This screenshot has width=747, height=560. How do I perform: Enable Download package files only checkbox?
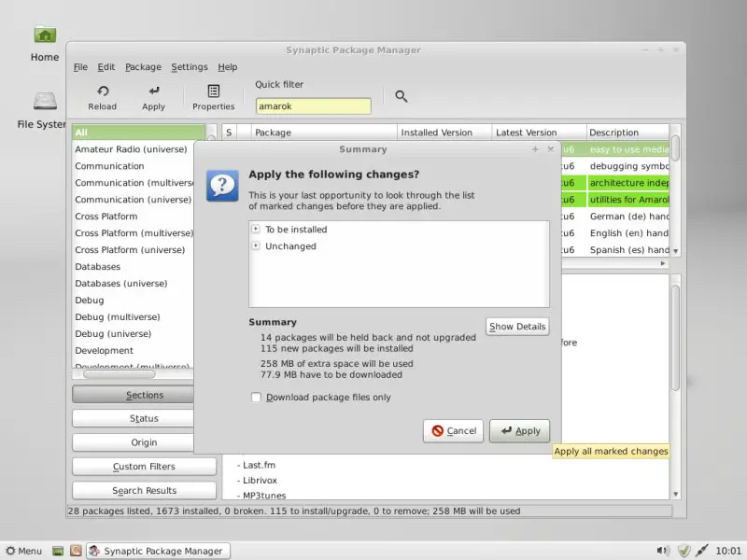(256, 398)
